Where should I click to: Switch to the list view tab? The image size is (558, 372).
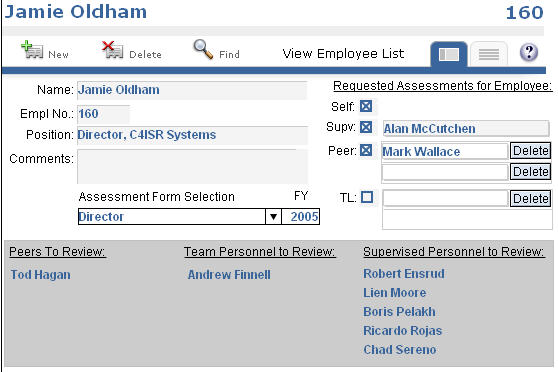(489, 54)
